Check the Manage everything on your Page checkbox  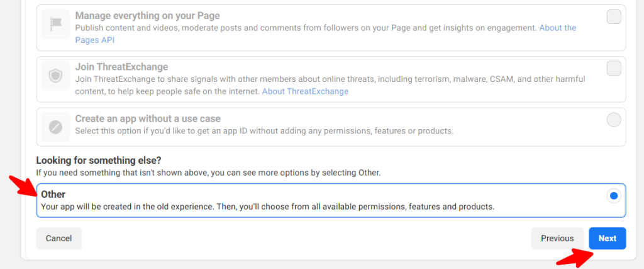point(613,17)
